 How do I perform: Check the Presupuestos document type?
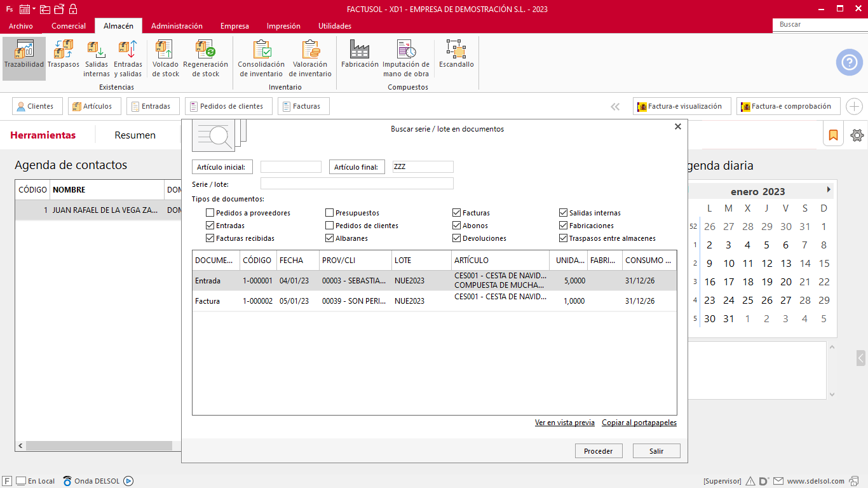pos(330,213)
